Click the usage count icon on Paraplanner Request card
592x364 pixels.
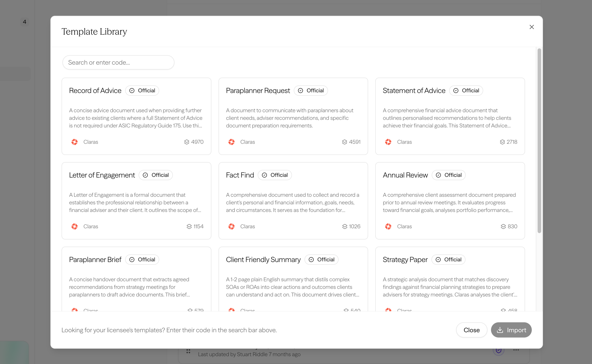(344, 142)
